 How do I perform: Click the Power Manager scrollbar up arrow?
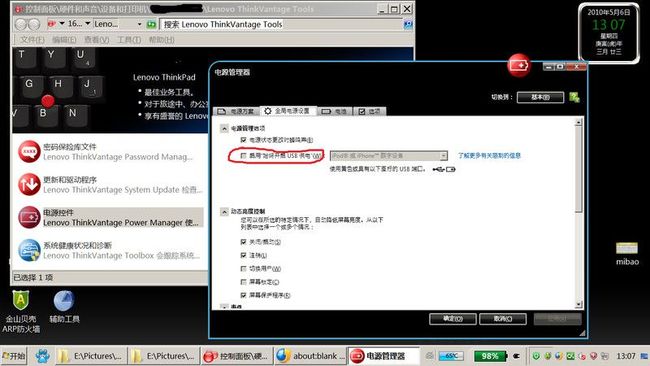578,122
